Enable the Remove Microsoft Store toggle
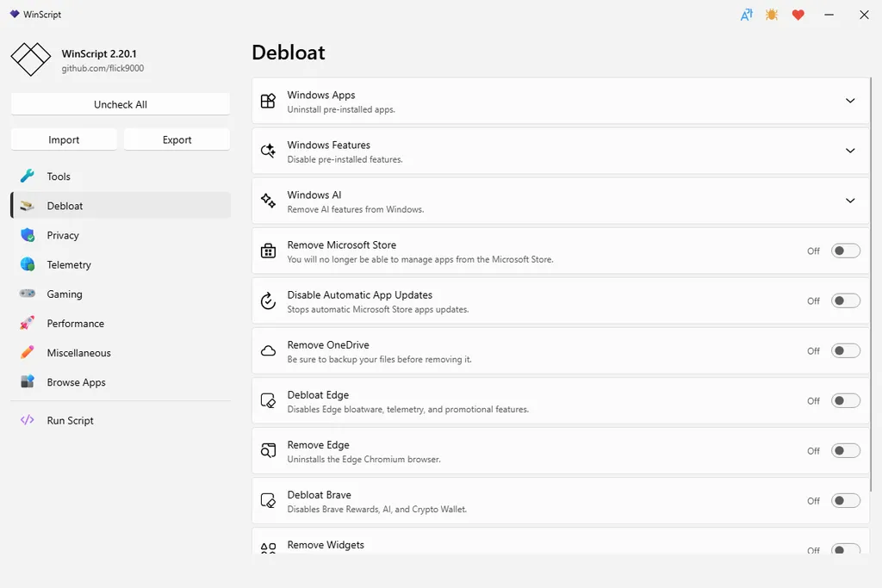This screenshot has height=588, width=882. [846, 251]
